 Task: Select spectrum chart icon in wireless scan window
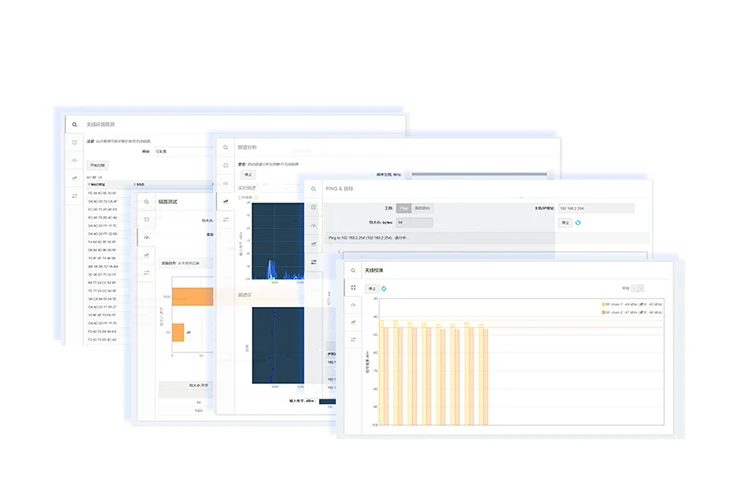(x=75, y=178)
